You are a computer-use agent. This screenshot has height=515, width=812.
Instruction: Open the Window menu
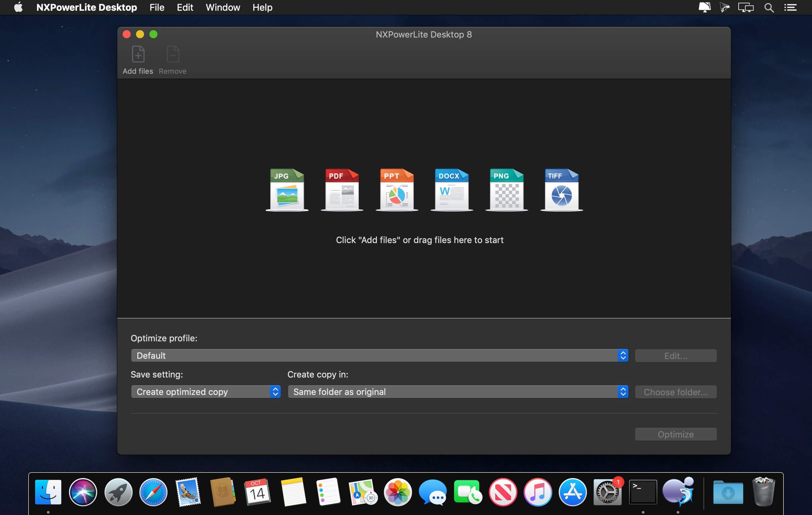tap(222, 7)
